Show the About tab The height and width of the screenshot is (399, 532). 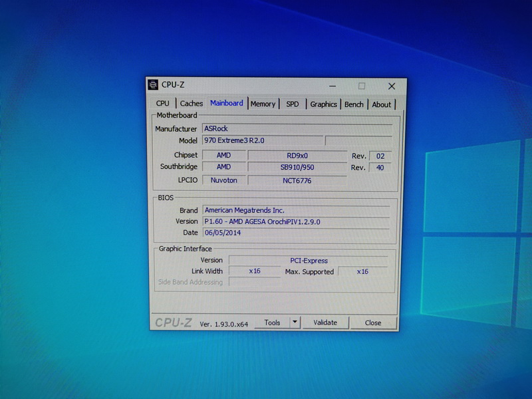coord(381,104)
